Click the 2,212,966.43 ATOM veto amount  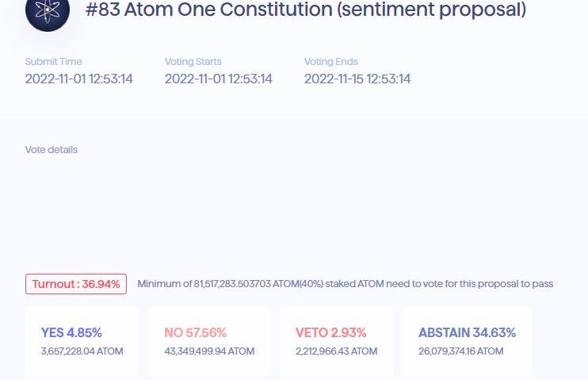coord(336,351)
